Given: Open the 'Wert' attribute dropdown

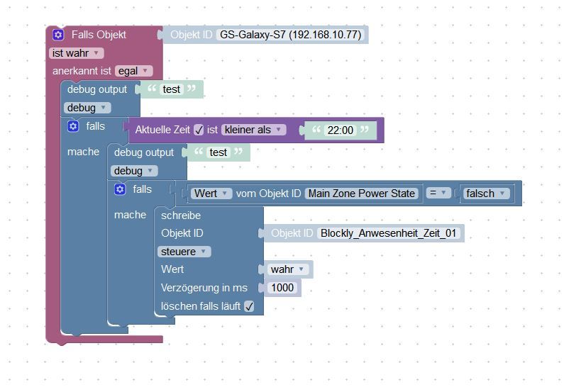Looking at the screenshot, I should click(211, 194).
